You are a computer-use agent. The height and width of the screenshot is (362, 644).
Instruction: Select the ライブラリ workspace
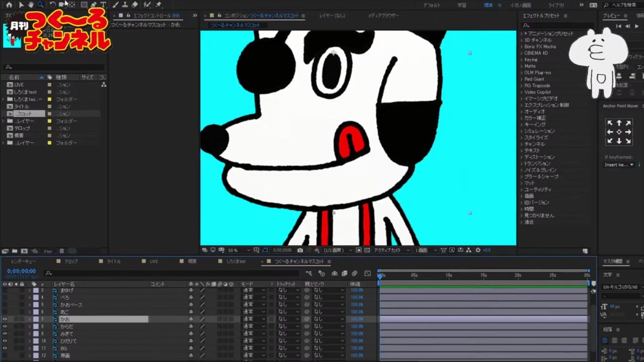click(556, 5)
